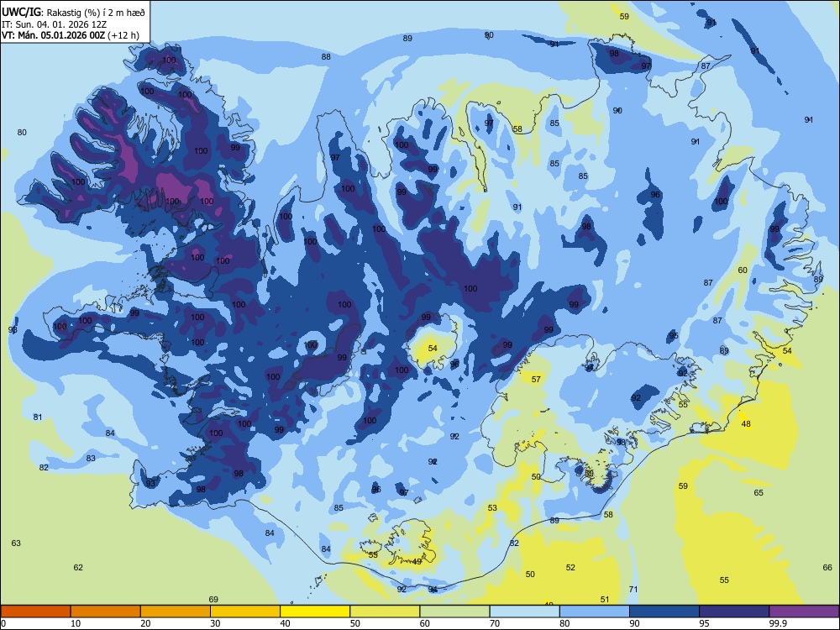
Task: Click the orange 10–20 legend swatch
Action: click(x=106, y=612)
